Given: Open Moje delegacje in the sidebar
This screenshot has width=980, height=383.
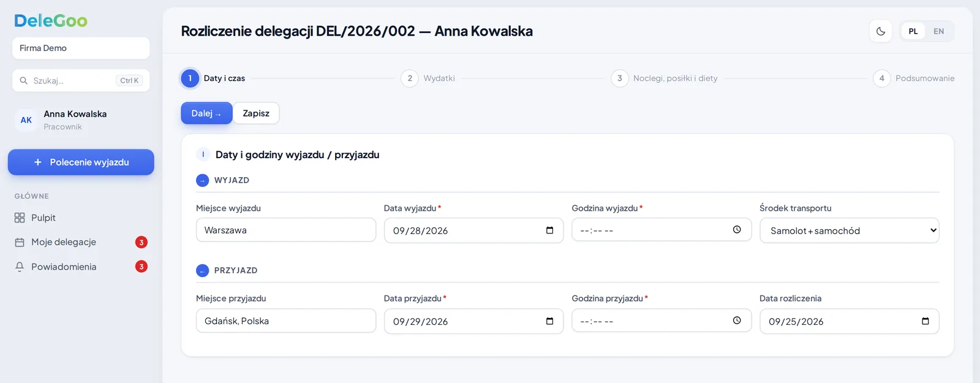Looking at the screenshot, I should point(81,242).
